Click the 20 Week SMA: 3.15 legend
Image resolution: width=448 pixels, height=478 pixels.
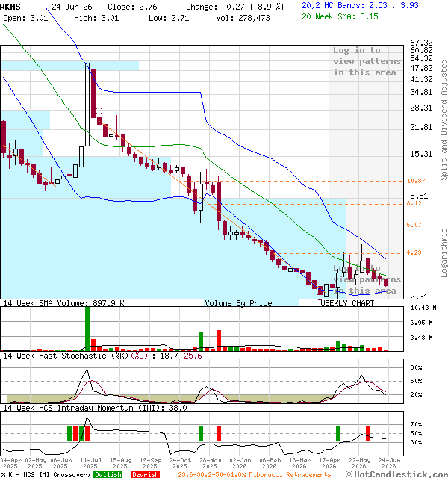340,16
